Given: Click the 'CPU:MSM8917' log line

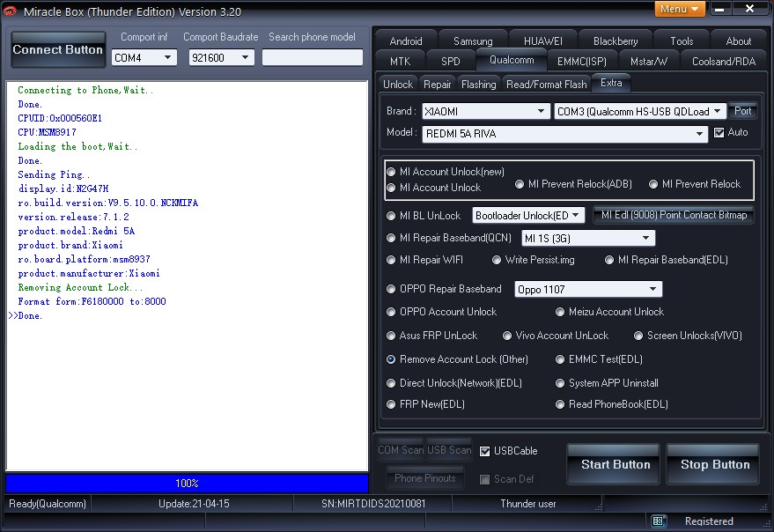Looking at the screenshot, I should [47, 132].
